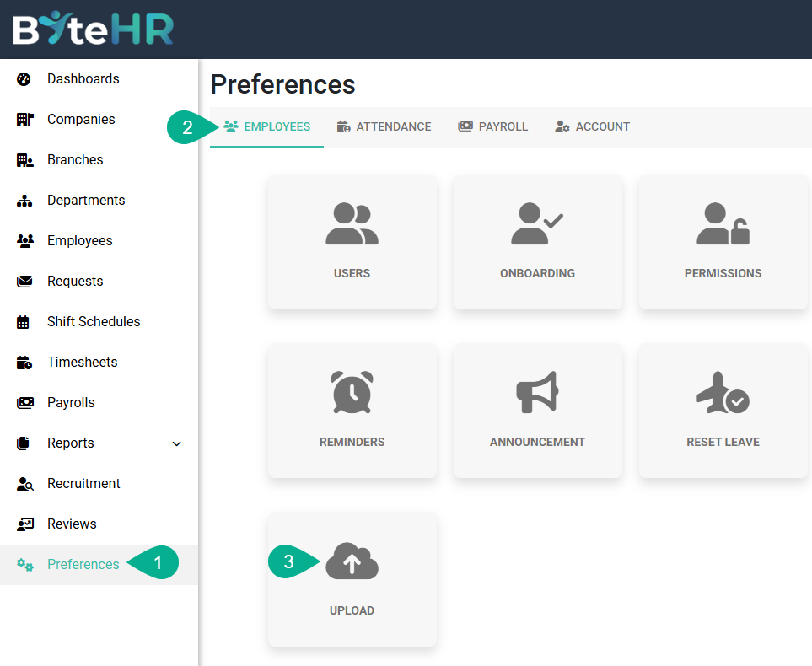Click the ANNOUNCEMENT card label
Viewport: 812px width, 666px height.
point(537,443)
